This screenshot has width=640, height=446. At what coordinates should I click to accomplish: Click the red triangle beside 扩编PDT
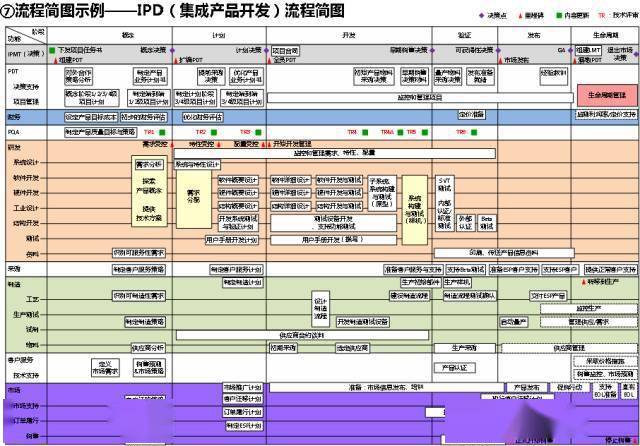click(x=176, y=60)
